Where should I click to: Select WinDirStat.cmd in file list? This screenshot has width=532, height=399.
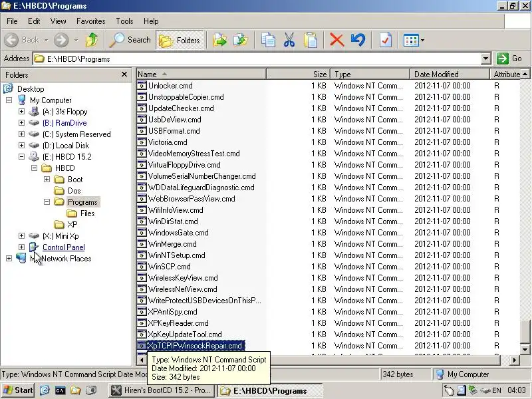point(173,221)
